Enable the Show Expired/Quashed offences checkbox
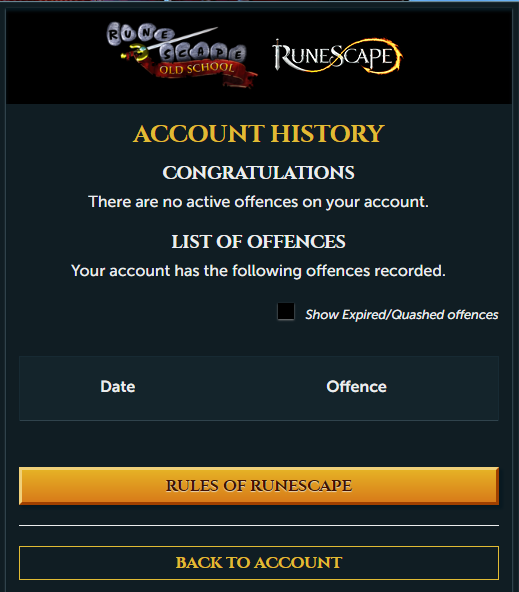 point(286,311)
